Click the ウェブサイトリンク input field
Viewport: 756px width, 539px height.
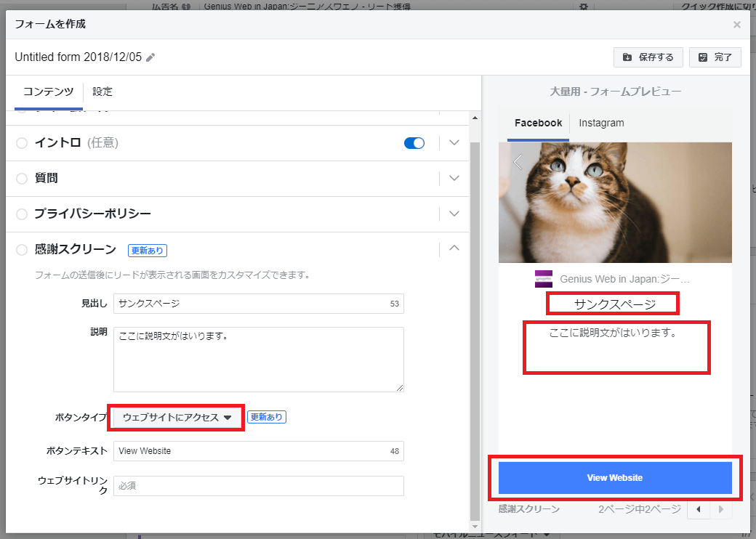258,486
